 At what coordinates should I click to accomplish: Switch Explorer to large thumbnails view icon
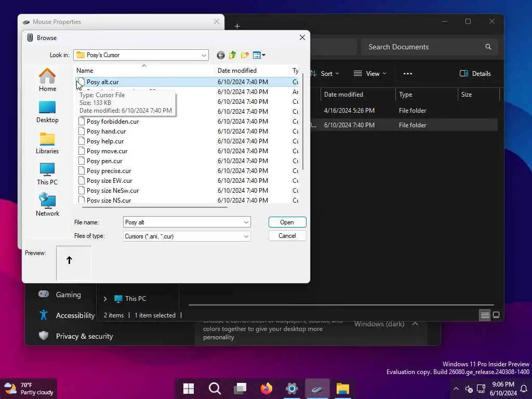click(x=496, y=315)
